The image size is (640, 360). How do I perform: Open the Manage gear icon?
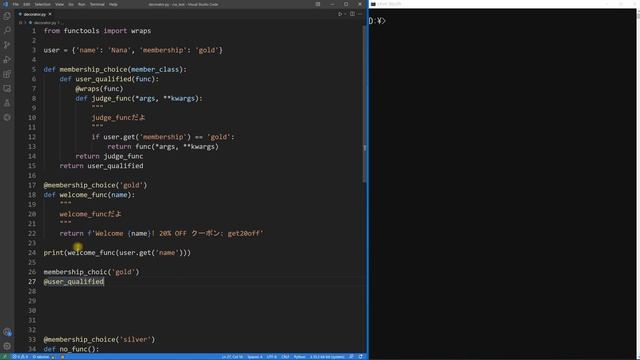(7, 347)
